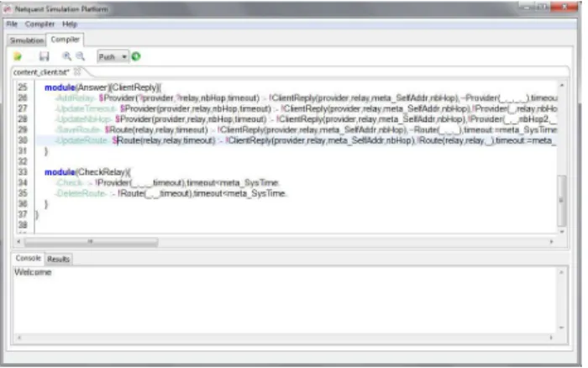Screen dimensions: 588x368
Task: Click the UpdateTimeout rule label on line 27
Action: (86, 108)
